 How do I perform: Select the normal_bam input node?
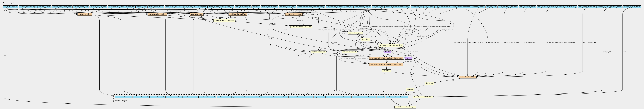click(141, 7)
